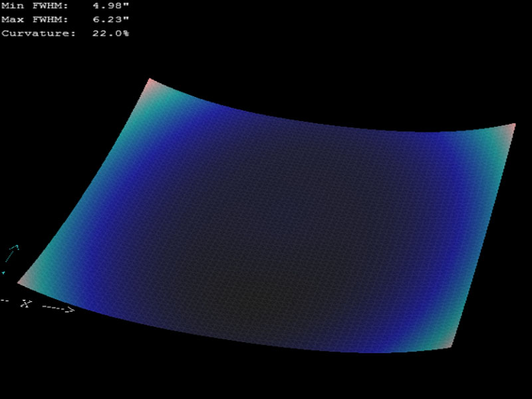Click the Curvature label text
The image size is (532, 399).
point(39,33)
